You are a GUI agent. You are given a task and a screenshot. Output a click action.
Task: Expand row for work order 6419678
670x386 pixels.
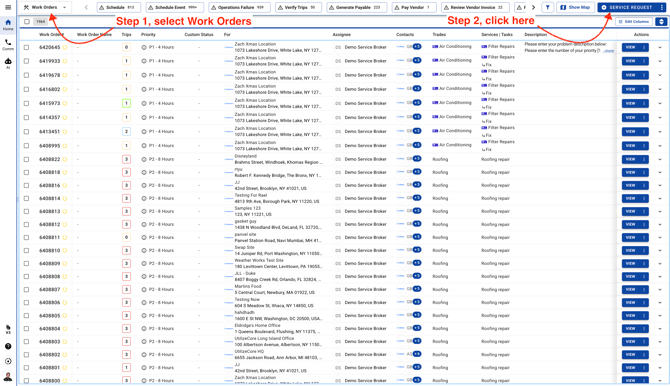(x=660, y=75)
